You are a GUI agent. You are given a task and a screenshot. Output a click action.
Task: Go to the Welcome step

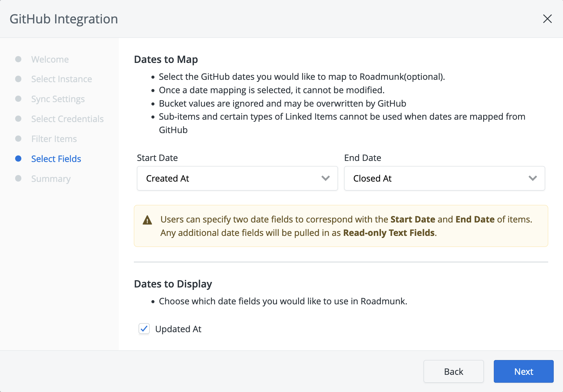[50, 59]
